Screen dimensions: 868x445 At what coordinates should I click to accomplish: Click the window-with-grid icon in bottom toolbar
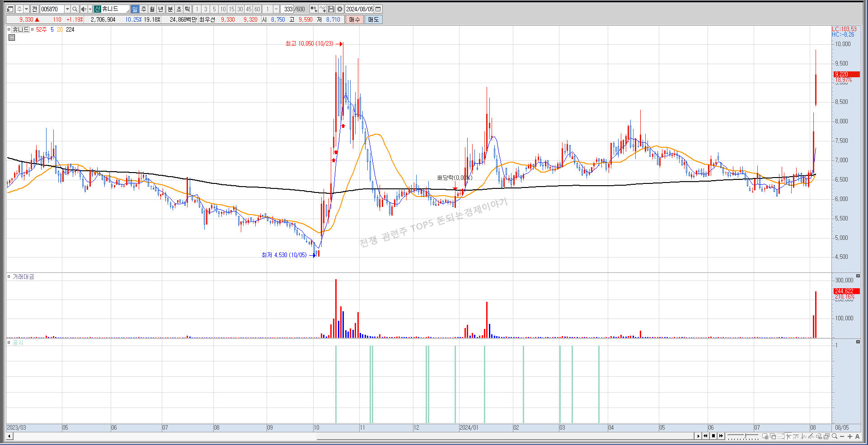click(765, 436)
